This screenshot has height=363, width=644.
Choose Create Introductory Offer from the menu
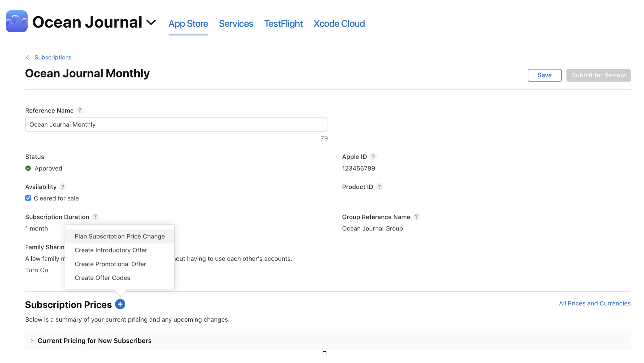click(x=111, y=250)
